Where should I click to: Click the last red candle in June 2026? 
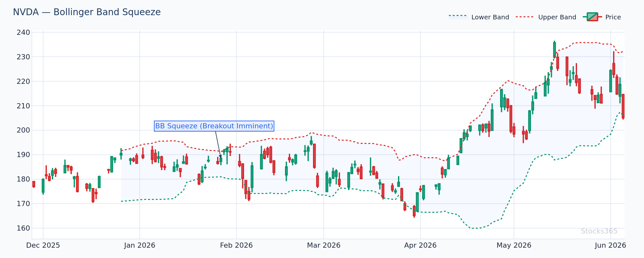[623, 106]
